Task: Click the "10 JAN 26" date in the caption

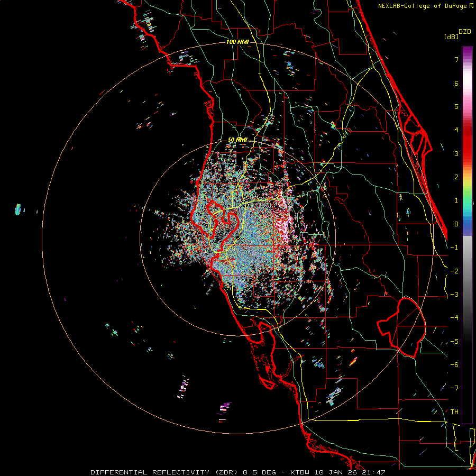Action: [336, 472]
